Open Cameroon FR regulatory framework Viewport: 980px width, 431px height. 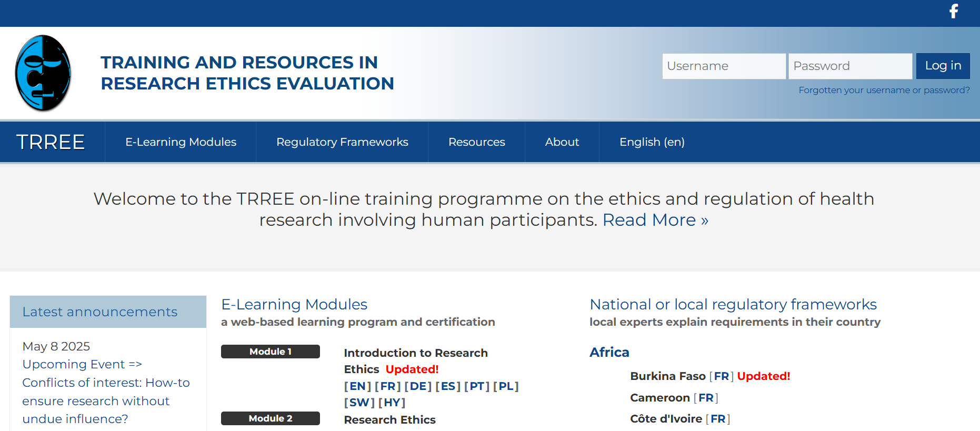706,398
